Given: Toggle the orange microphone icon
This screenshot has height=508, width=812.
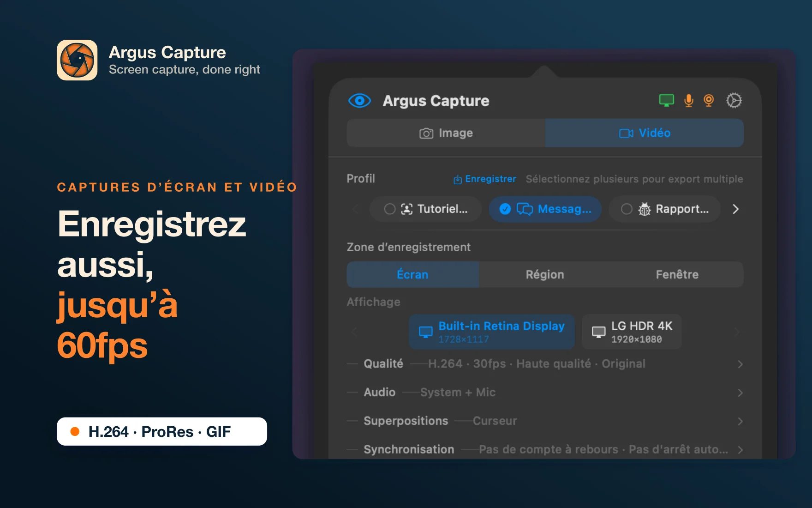Looking at the screenshot, I should (x=688, y=100).
